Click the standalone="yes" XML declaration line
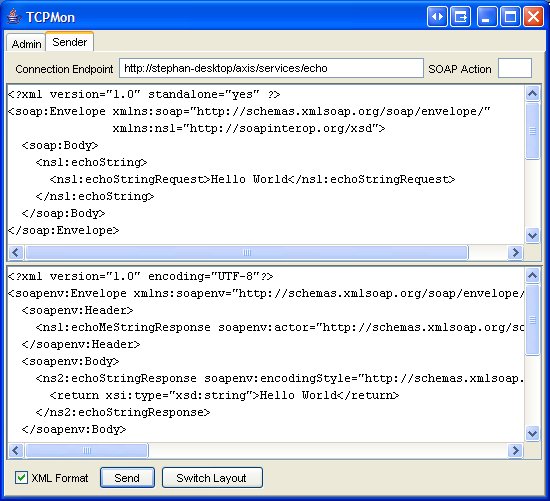Viewport: 550px width, 501px height. pyautogui.click(x=144, y=94)
